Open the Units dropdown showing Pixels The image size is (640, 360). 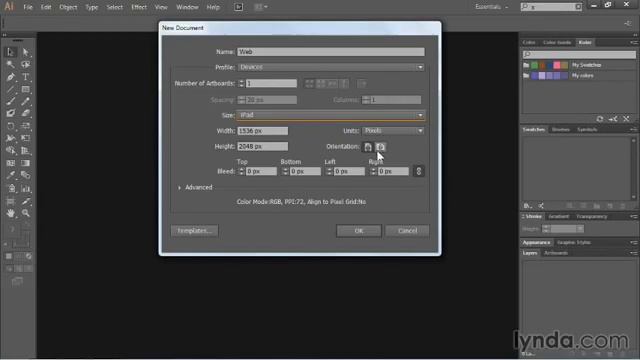pyautogui.click(x=393, y=131)
